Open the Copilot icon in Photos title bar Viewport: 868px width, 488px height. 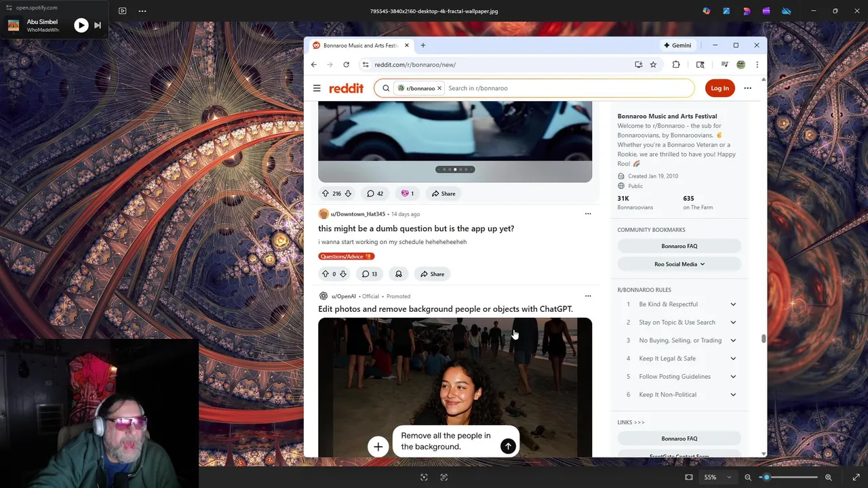click(x=707, y=11)
